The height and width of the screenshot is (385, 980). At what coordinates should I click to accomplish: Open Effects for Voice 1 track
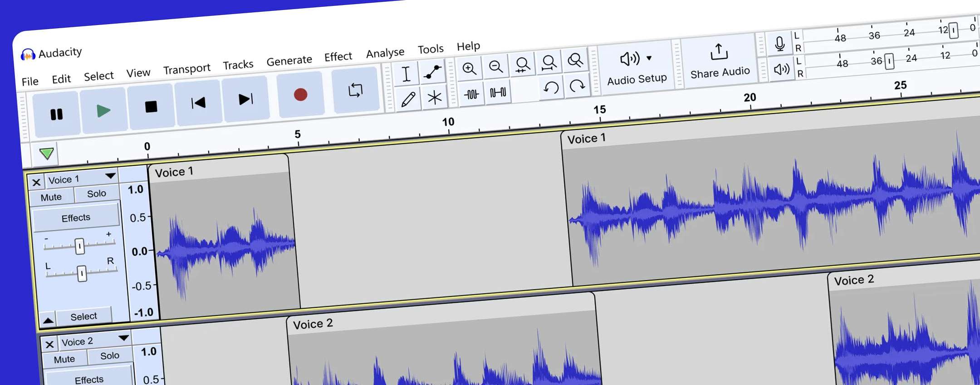pos(76,218)
